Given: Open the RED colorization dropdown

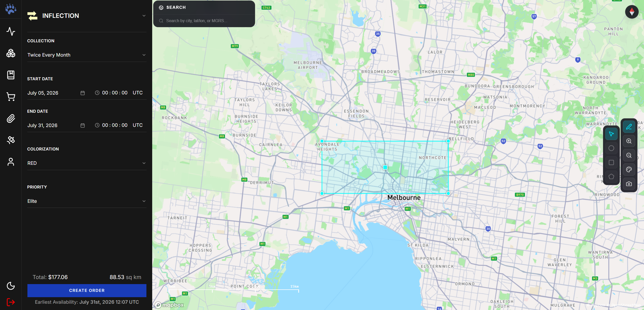Looking at the screenshot, I should pyautogui.click(x=87, y=163).
